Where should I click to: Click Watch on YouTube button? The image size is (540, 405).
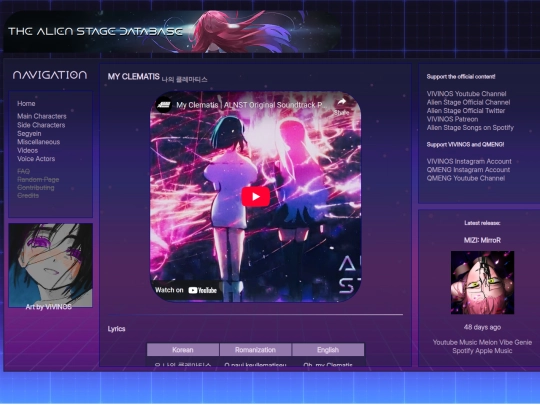(186, 290)
